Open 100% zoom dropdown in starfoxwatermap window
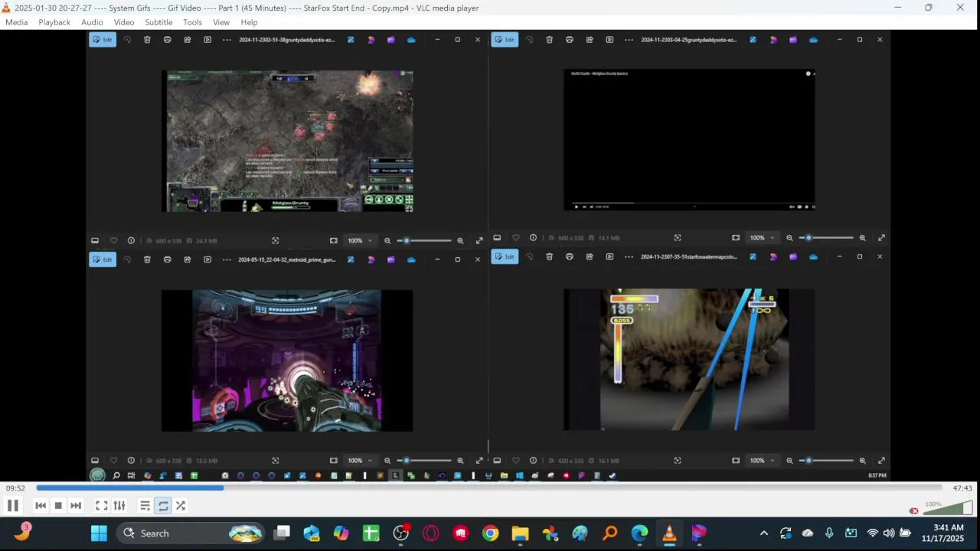The image size is (980, 551). coord(762,461)
